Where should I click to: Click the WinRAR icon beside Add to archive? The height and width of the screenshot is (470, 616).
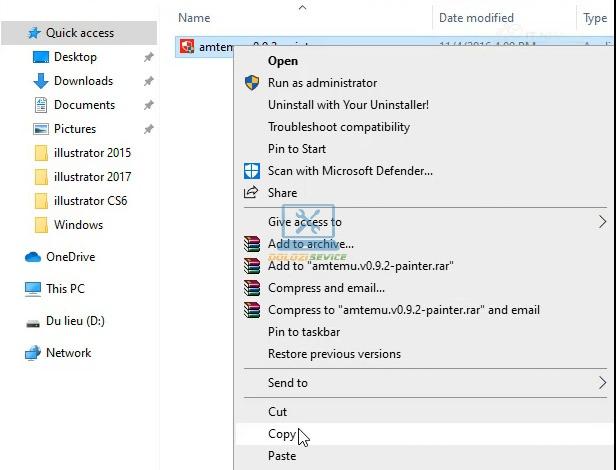[x=252, y=244]
